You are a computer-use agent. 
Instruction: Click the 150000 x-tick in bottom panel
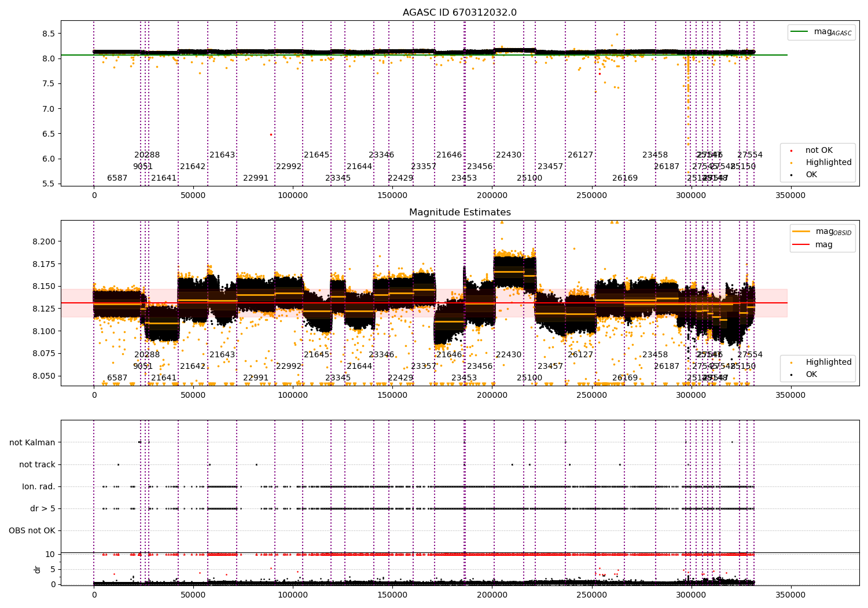pos(392,595)
